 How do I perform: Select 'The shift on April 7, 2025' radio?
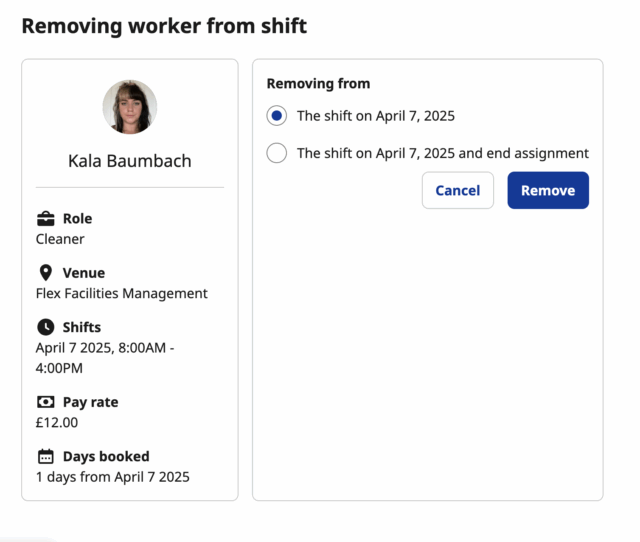point(277,116)
